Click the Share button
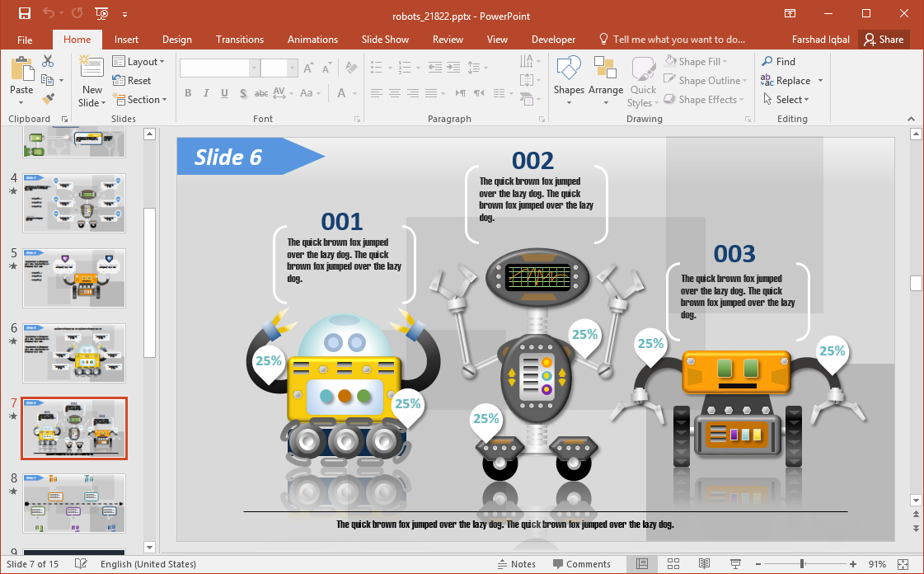 883,40
